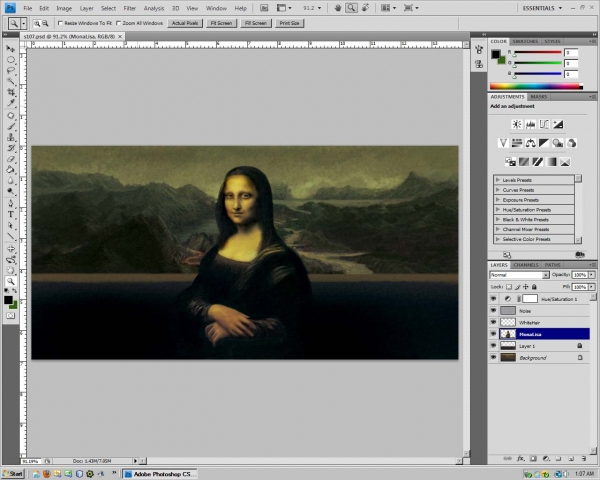This screenshot has height=480, width=600.
Task: Click the Actual Pixels button
Action: click(185, 23)
